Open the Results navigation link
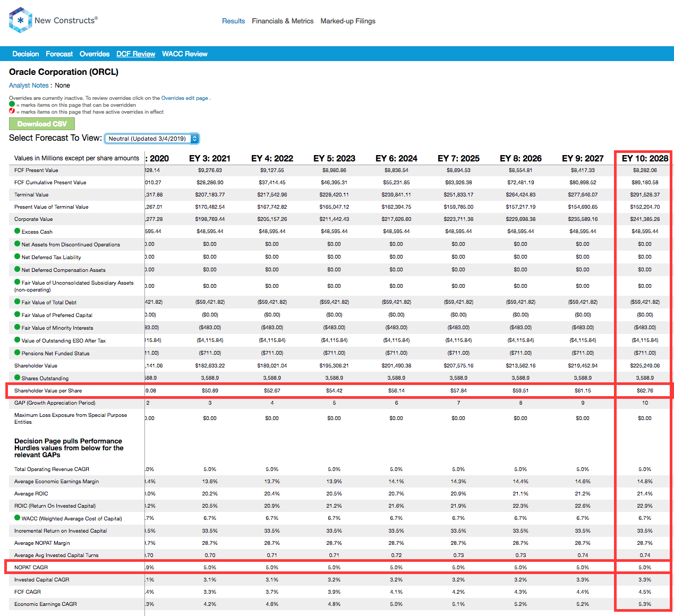This screenshot has height=616, width=674. click(234, 21)
